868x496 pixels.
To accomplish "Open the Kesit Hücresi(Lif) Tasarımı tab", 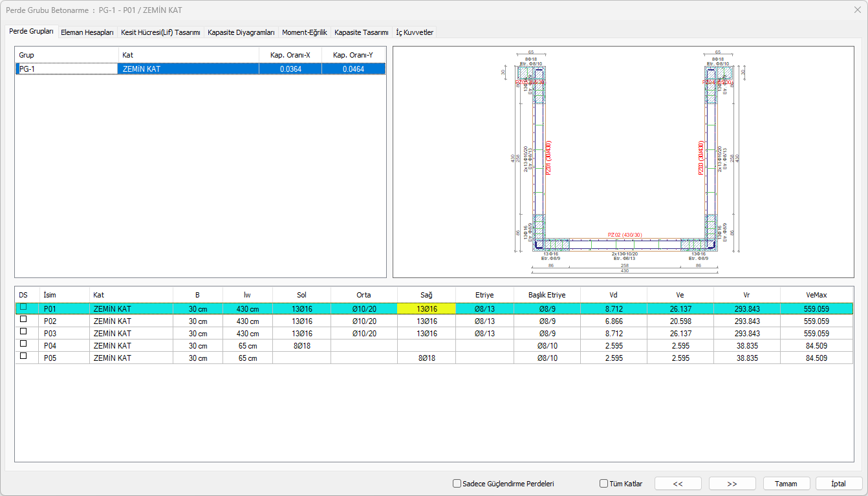I will pyautogui.click(x=160, y=32).
